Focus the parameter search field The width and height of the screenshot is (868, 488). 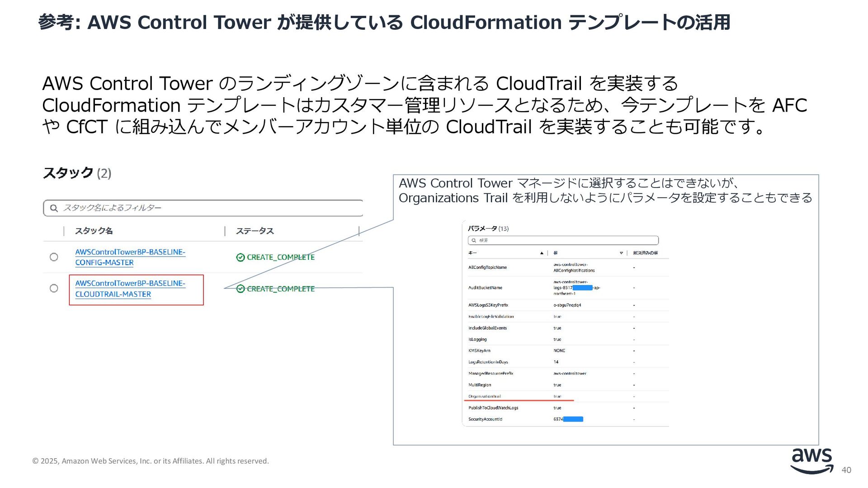pos(565,240)
